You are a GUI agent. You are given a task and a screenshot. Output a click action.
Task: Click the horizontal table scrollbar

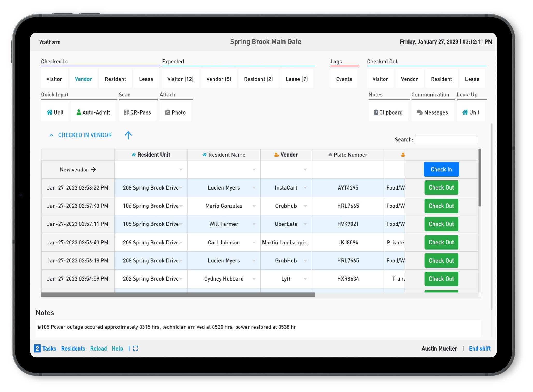click(x=178, y=295)
